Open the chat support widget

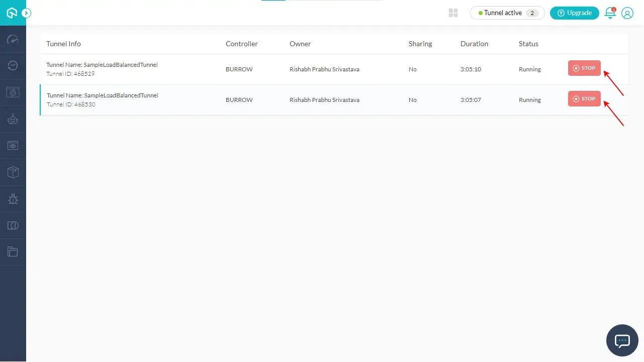(x=622, y=340)
